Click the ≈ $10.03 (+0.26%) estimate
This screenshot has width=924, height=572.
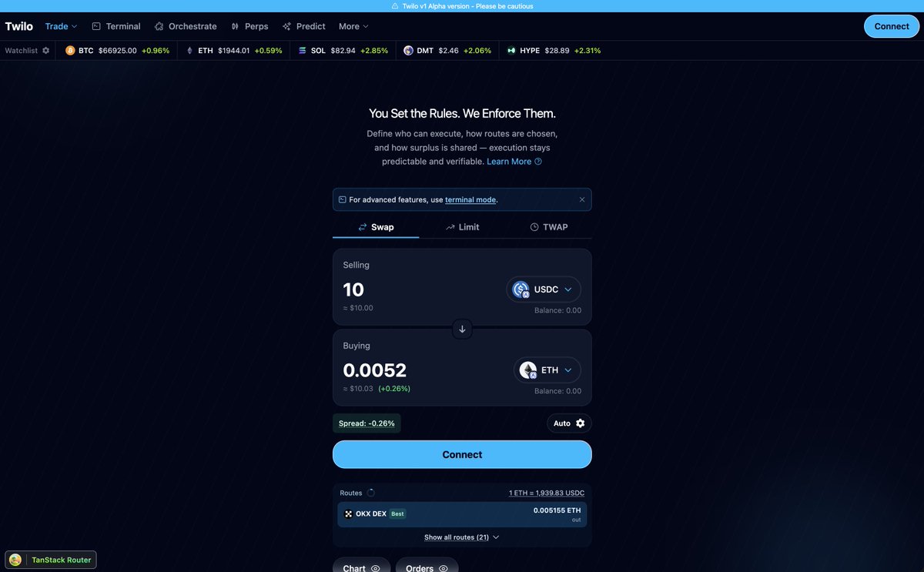pos(377,389)
